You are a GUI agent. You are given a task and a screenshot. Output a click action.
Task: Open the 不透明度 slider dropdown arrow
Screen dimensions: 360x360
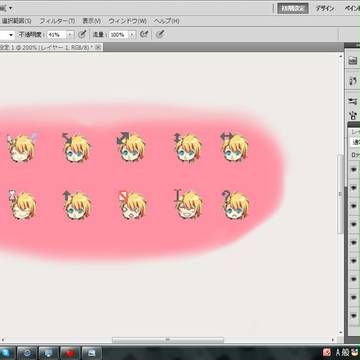70,35
